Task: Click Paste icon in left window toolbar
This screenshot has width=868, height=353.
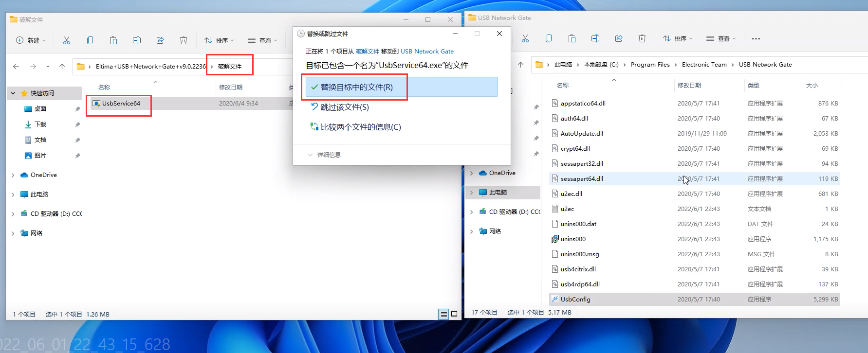Action: click(x=113, y=40)
